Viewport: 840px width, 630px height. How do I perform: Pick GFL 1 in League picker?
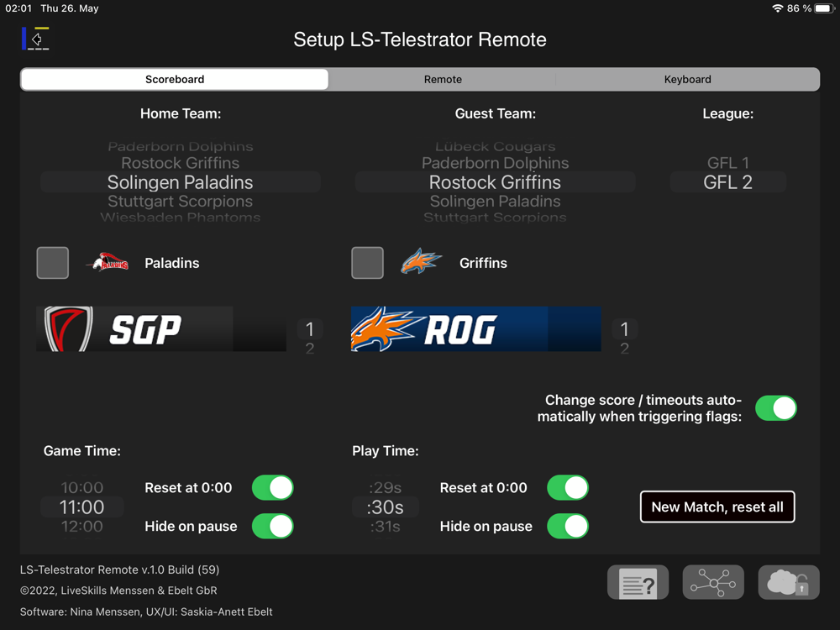pos(727,163)
